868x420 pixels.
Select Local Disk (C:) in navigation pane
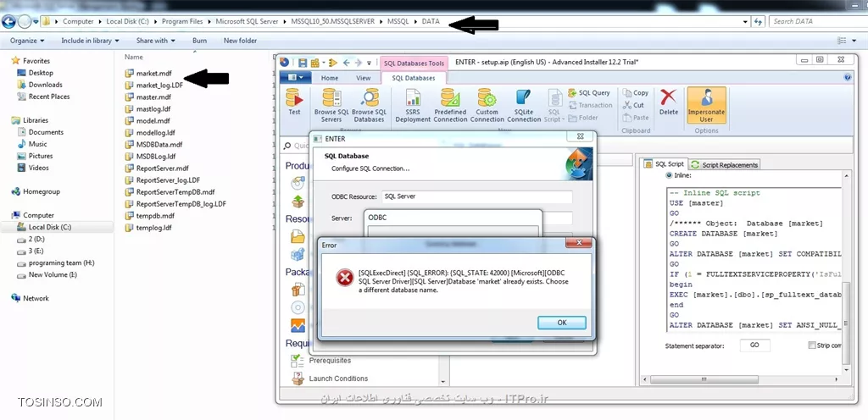tap(50, 227)
